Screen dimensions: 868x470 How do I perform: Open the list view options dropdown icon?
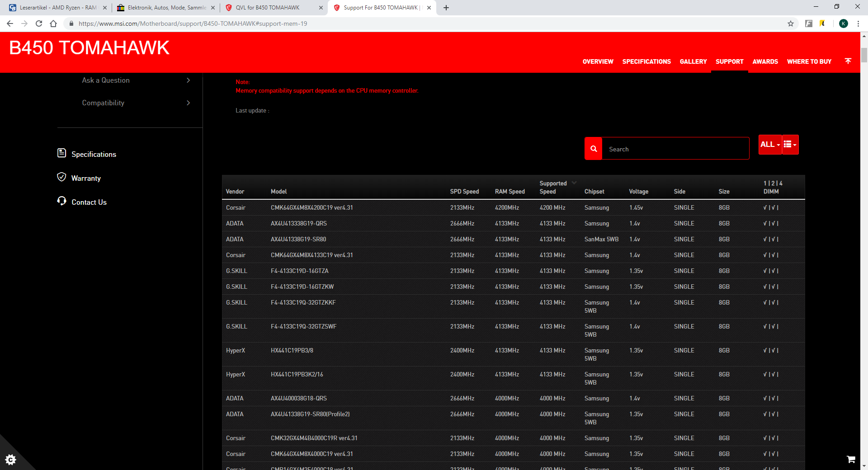(x=790, y=145)
